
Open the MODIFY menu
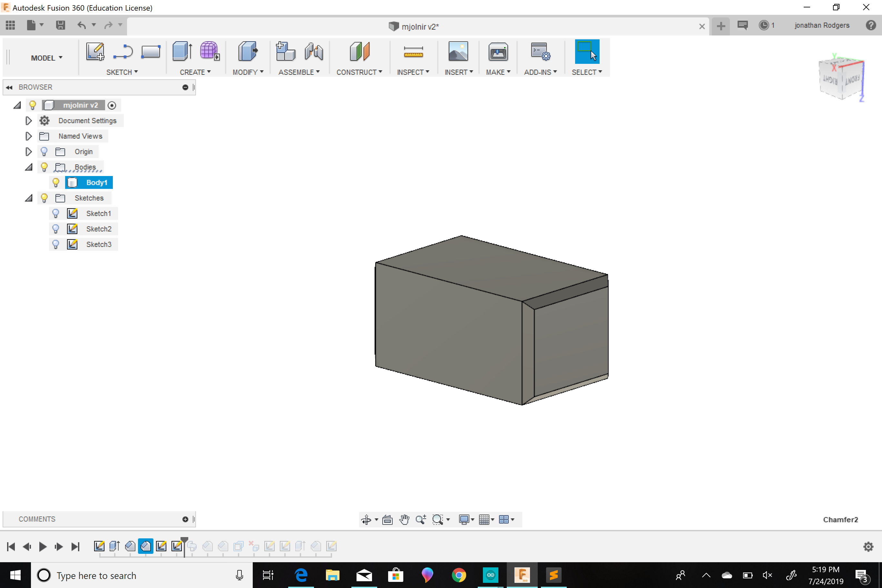tap(248, 72)
